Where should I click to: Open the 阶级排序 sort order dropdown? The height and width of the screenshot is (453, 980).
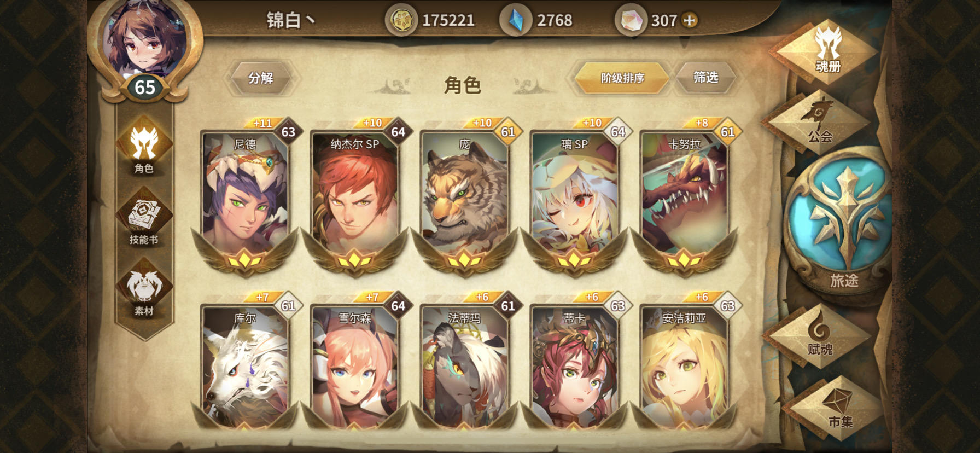coord(622,78)
